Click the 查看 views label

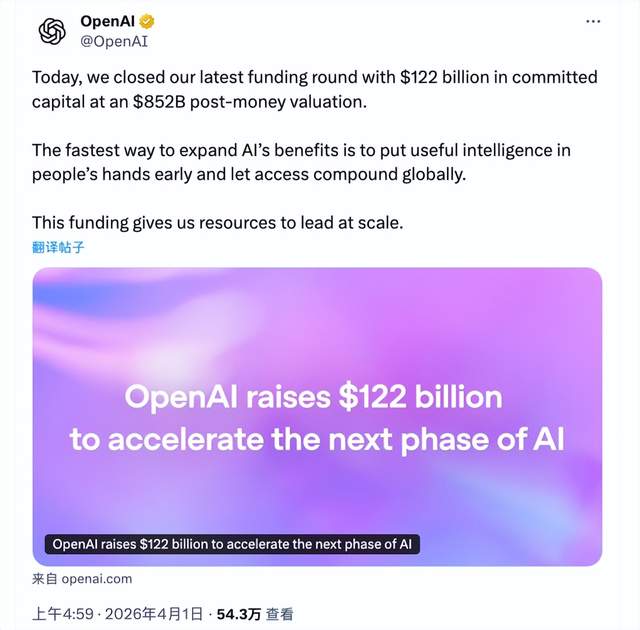click(x=280, y=613)
